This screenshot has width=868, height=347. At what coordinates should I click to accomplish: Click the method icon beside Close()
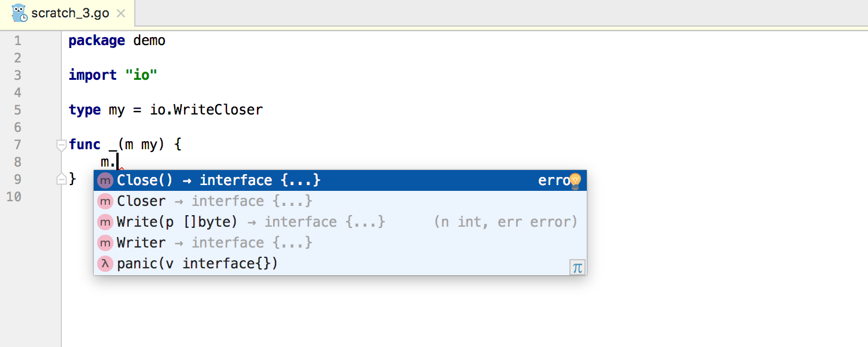105,180
